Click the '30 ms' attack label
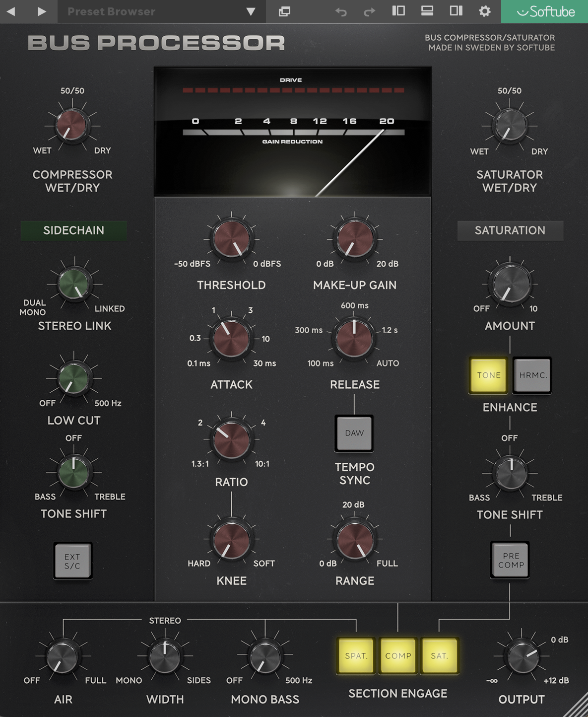This screenshot has height=717, width=588. pos(264,363)
